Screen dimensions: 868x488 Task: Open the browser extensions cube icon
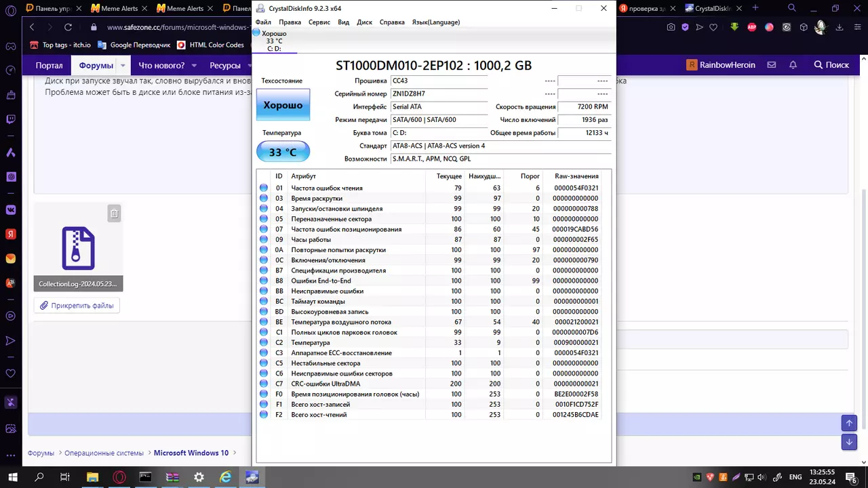(804, 27)
